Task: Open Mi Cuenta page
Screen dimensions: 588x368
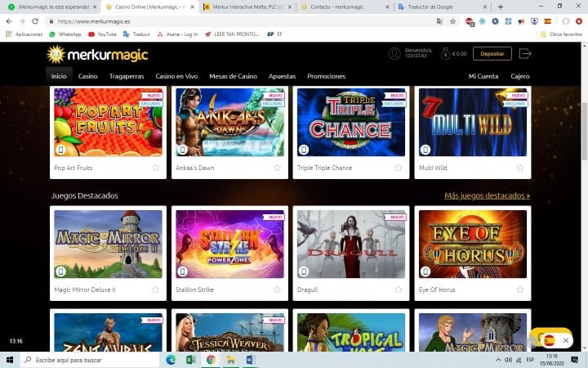Action: 483,76
